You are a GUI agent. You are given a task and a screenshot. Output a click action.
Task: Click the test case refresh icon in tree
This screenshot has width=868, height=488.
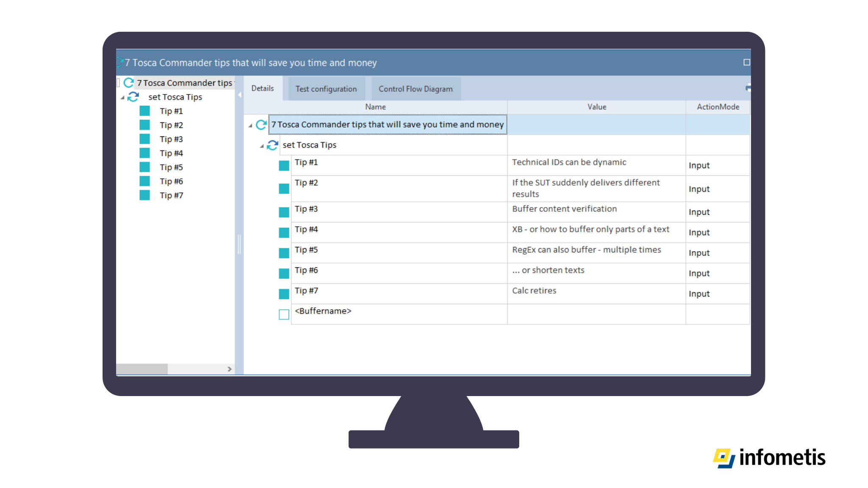point(128,83)
